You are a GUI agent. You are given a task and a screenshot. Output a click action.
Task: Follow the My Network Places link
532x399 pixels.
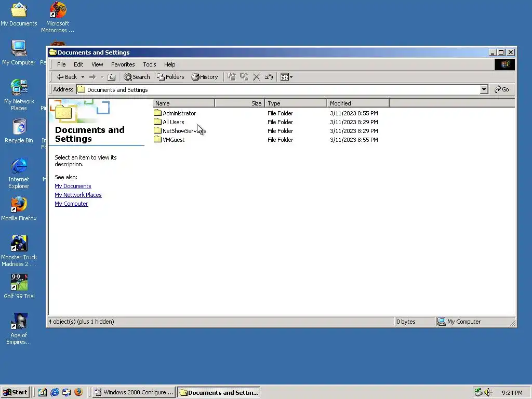point(78,195)
